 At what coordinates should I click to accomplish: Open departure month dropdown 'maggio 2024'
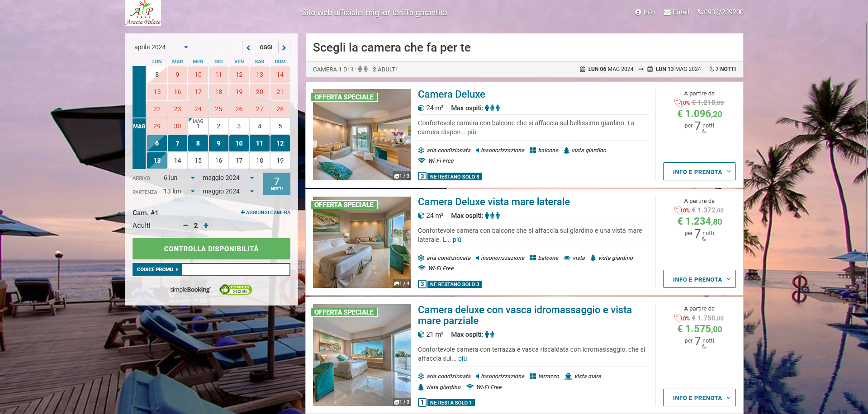pos(228,192)
